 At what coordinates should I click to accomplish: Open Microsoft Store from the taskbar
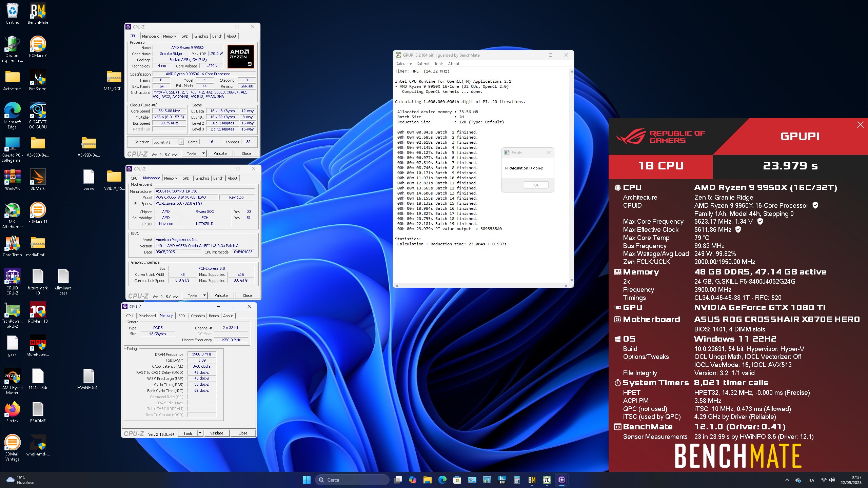457,480
